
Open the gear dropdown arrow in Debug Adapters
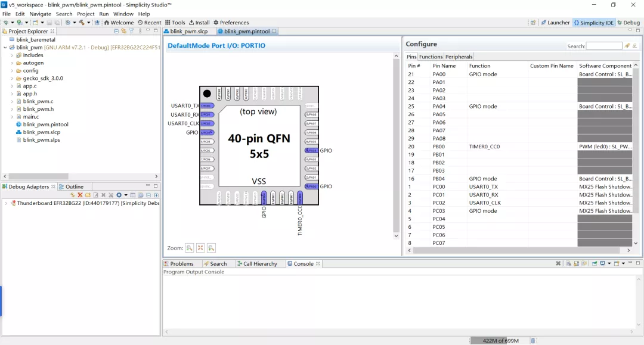pyautogui.click(x=126, y=195)
